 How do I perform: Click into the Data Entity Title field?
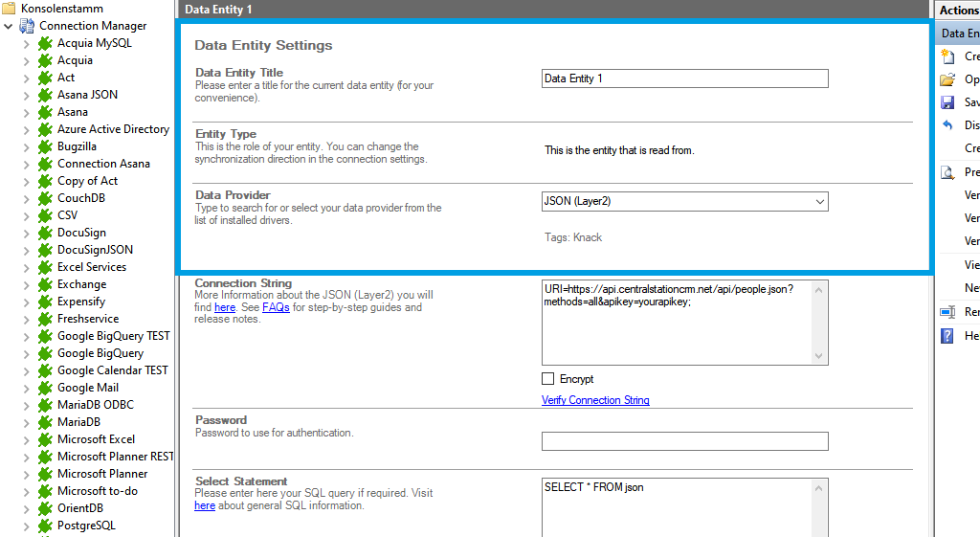point(684,78)
